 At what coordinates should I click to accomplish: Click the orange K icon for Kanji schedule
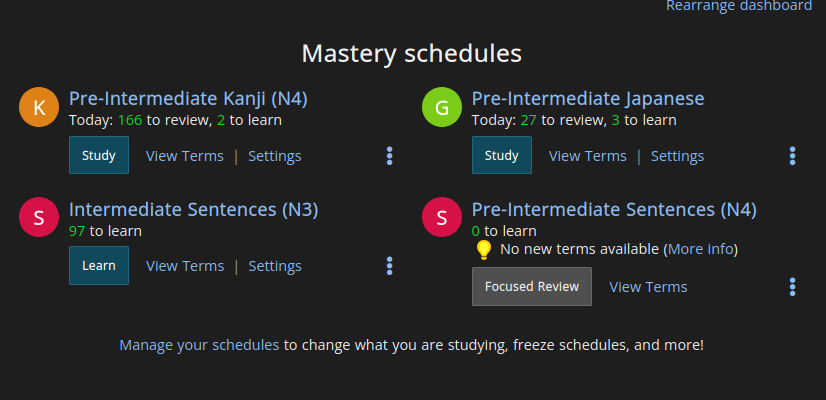coord(38,107)
